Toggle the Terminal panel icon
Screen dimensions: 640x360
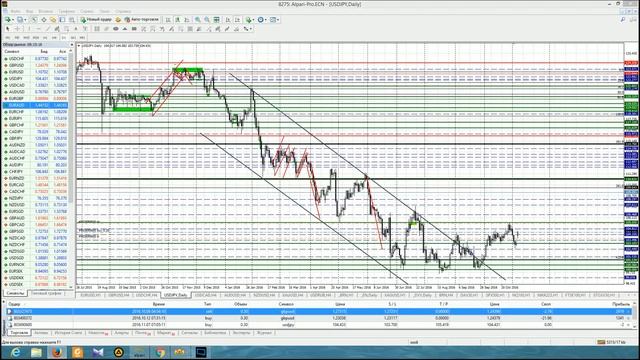pyautogui.click(x=62, y=20)
